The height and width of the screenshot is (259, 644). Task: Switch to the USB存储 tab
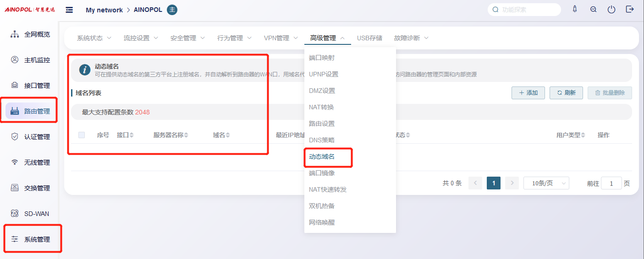click(369, 38)
